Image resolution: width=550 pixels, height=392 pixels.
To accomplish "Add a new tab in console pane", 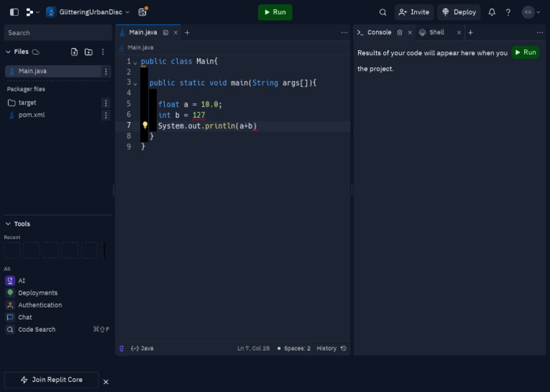I will coord(471,33).
